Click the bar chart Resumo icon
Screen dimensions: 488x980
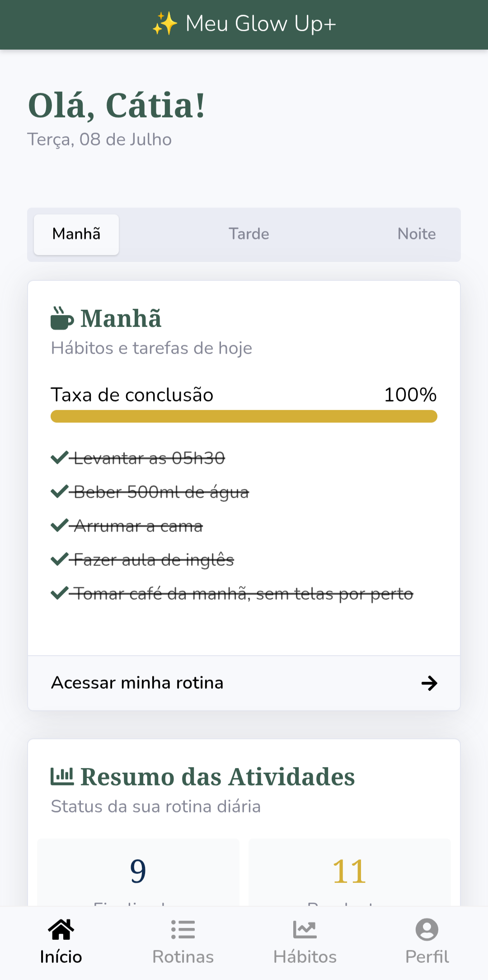(62, 776)
